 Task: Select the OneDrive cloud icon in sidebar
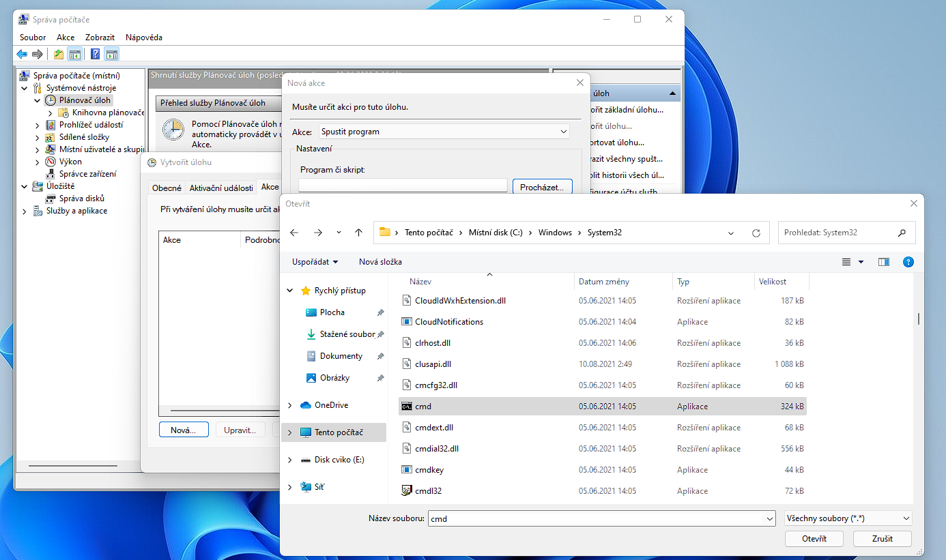pyautogui.click(x=306, y=405)
